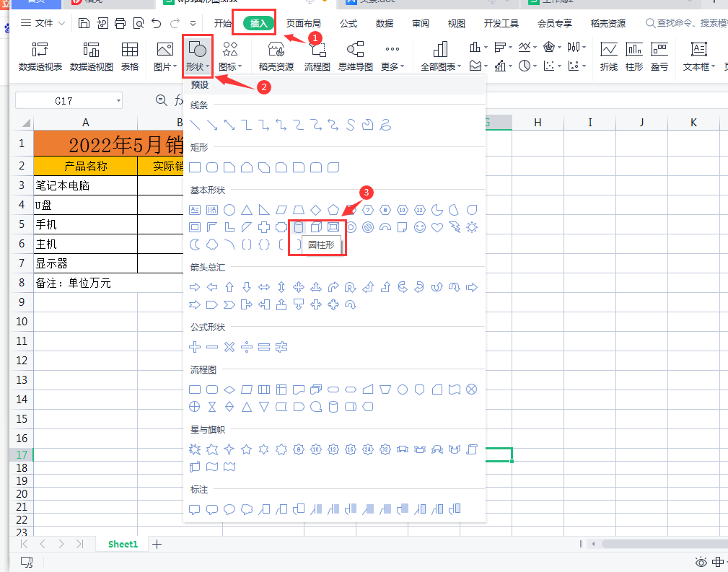Viewport: 728px width, 572px height.
Task: Choose the diamond basic shape
Action: click(x=316, y=210)
